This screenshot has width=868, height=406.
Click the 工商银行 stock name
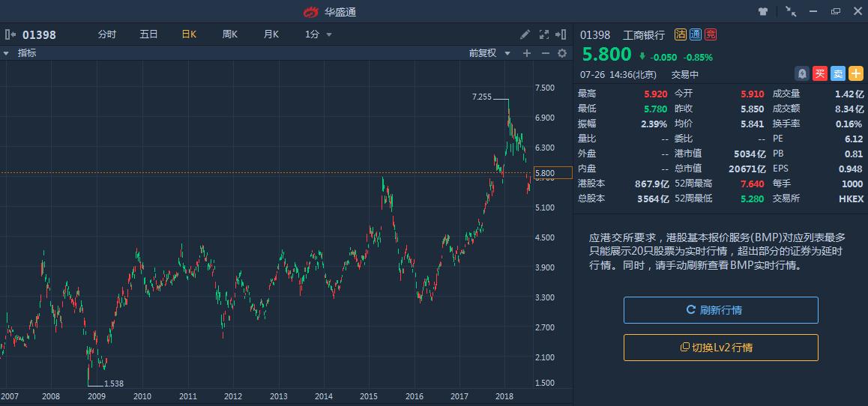(x=644, y=35)
